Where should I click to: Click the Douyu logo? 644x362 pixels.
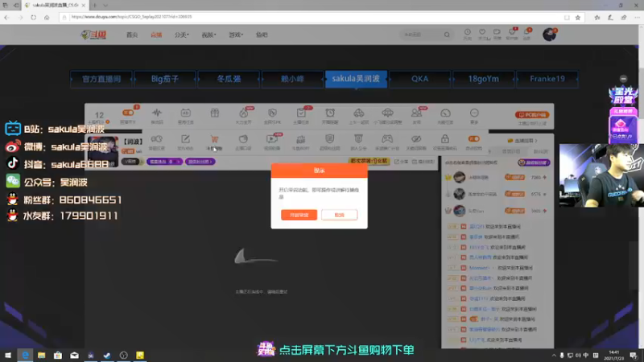point(94,35)
